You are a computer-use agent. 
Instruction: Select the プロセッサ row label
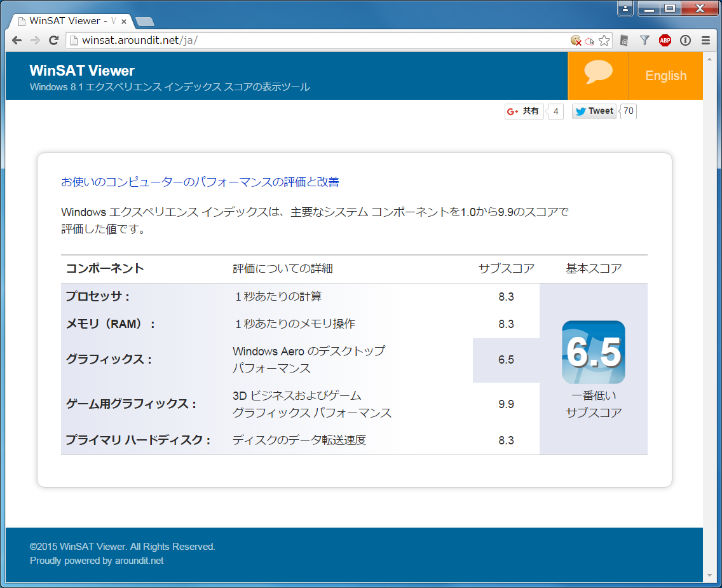[98, 296]
